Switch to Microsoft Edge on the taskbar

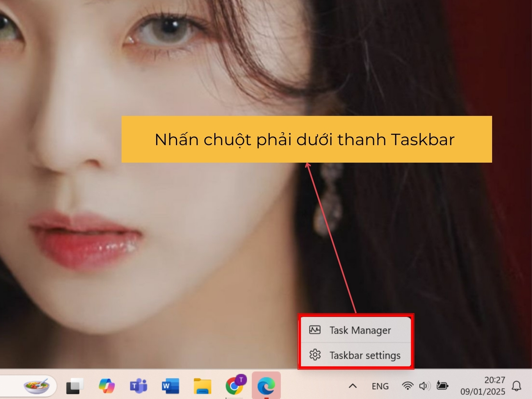pyautogui.click(x=266, y=386)
